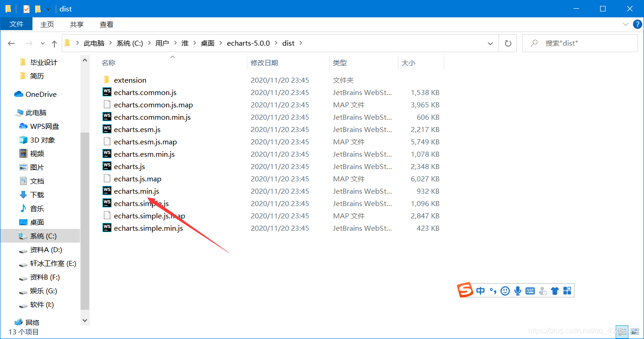Navigate to echarts-5.0.0 in the breadcrumb
Image resolution: width=644 pixels, height=339 pixels.
(x=248, y=43)
